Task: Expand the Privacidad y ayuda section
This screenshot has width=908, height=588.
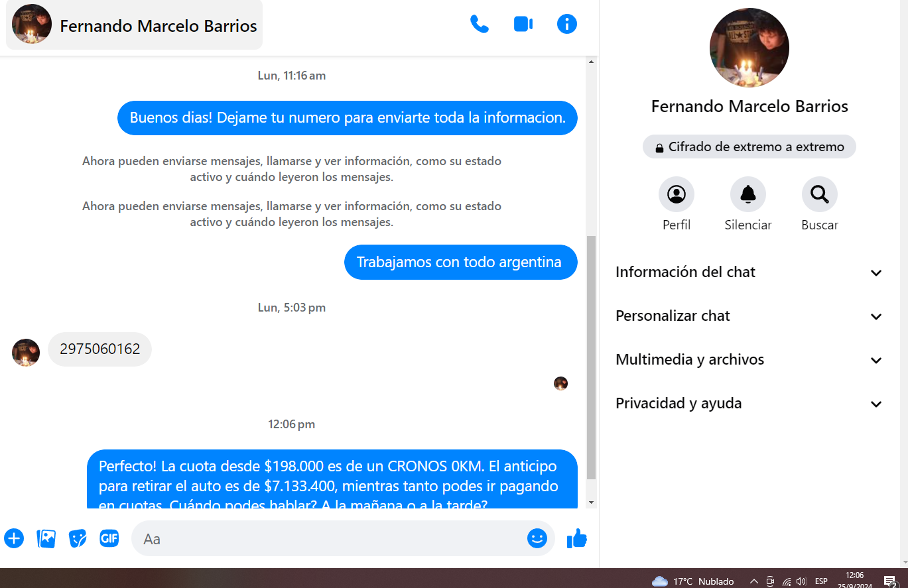Action: pyautogui.click(x=749, y=404)
